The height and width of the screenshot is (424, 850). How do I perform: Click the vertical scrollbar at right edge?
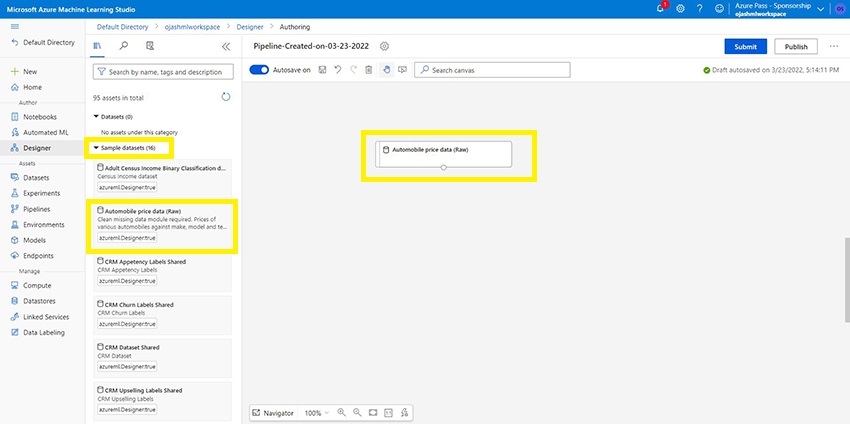pos(847,279)
